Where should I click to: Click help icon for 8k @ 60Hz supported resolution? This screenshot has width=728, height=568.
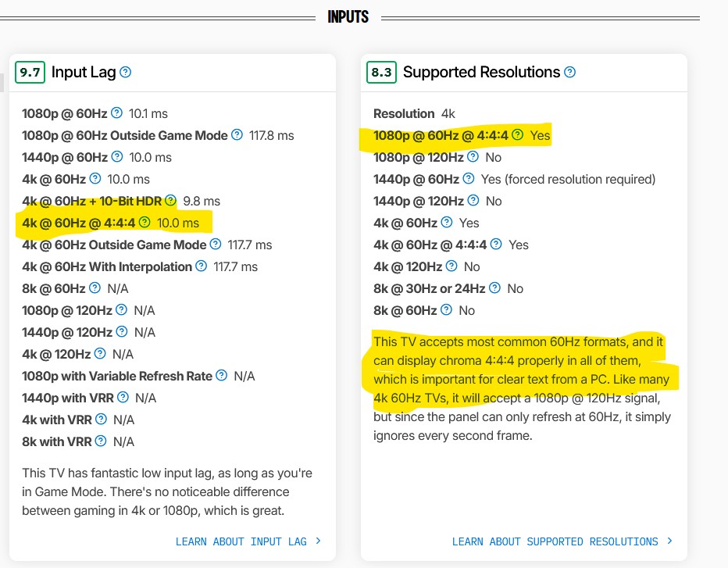click(446, 310)
